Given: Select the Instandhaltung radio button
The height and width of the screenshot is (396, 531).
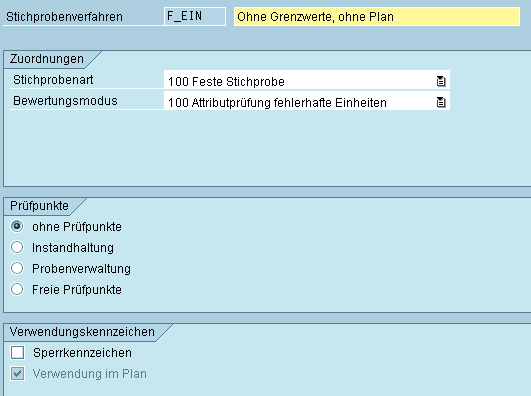Looking at the screenshot, I should pyautogui.click(x=17, y=247).
